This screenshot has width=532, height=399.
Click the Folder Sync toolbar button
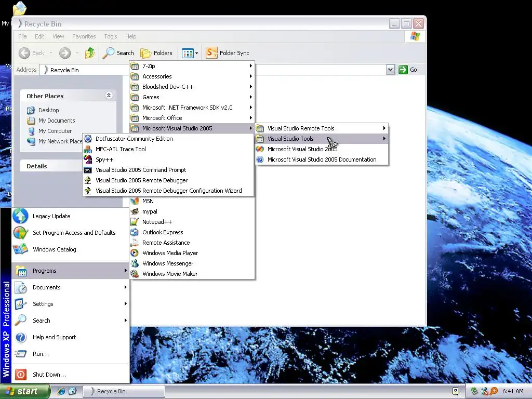click(228, 53)
